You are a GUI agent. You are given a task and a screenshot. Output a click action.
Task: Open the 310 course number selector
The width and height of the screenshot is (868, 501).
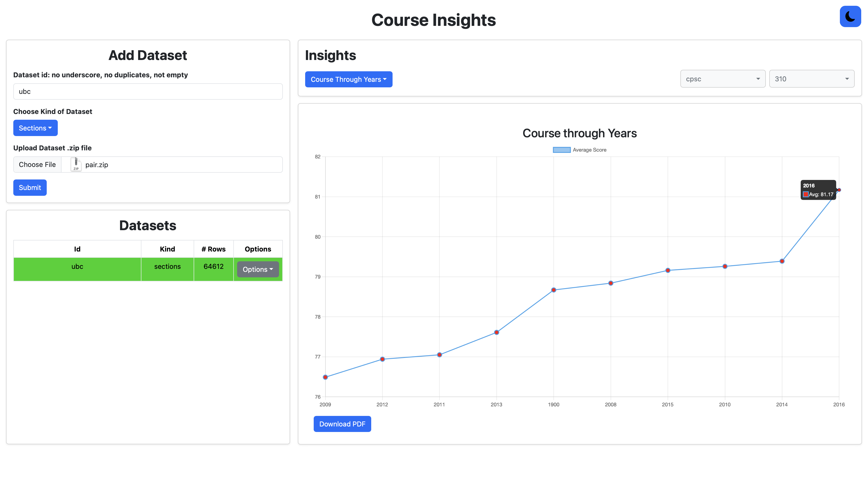coord(811,79)
